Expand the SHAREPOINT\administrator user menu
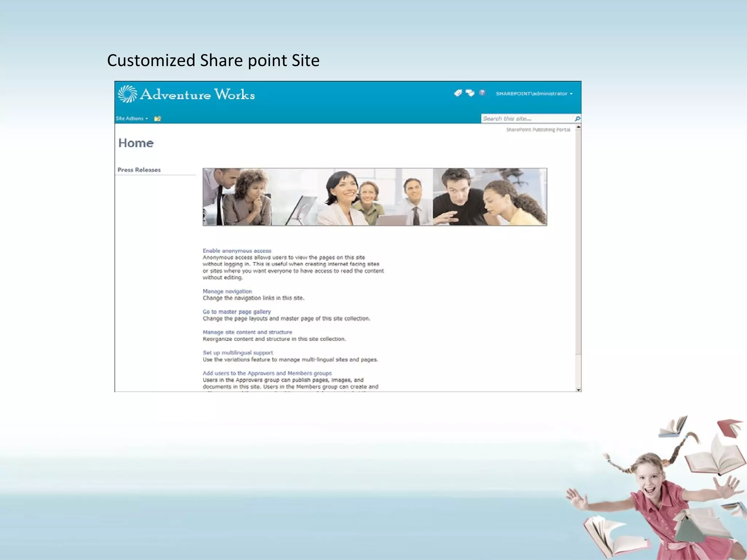 [534, 94]
